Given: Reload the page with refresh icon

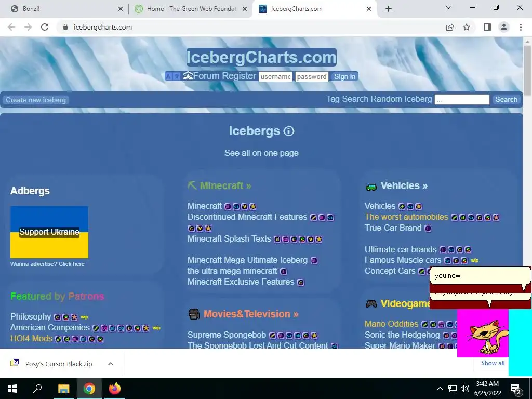Looking at the screenshot, I should point(45,27).
